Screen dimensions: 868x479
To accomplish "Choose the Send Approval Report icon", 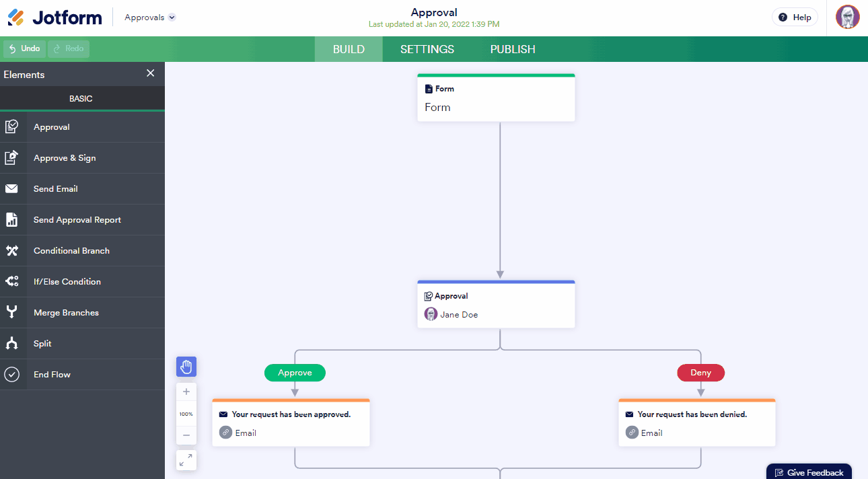I will tap(12, 220).
